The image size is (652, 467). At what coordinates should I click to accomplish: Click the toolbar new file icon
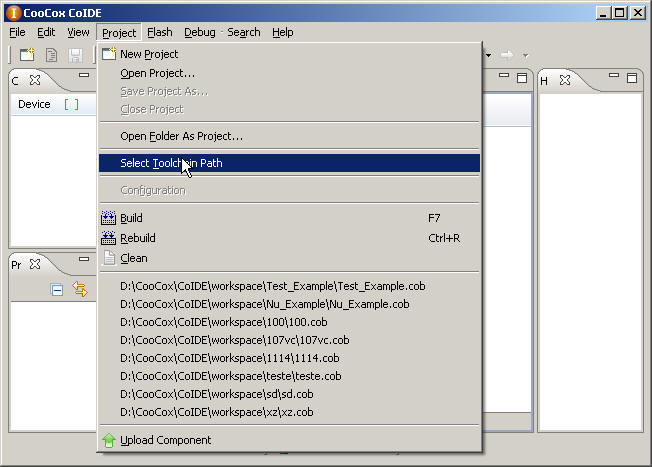(51, 55)
